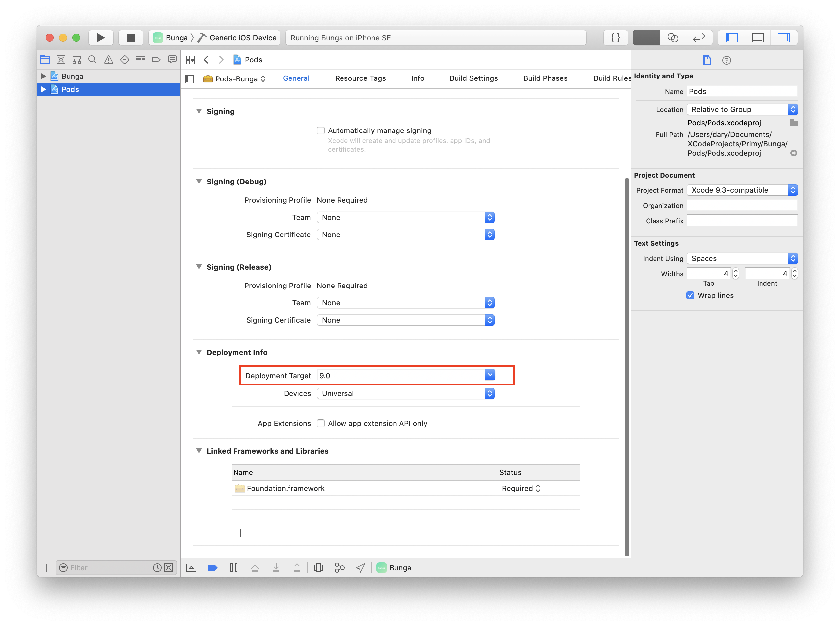Open the Debug View Hierarchy icon

tap(318, 567)
